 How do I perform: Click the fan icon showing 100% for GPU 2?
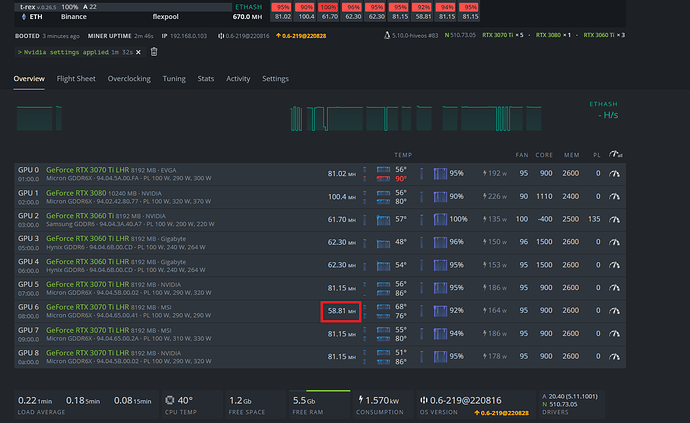[440, 219]
